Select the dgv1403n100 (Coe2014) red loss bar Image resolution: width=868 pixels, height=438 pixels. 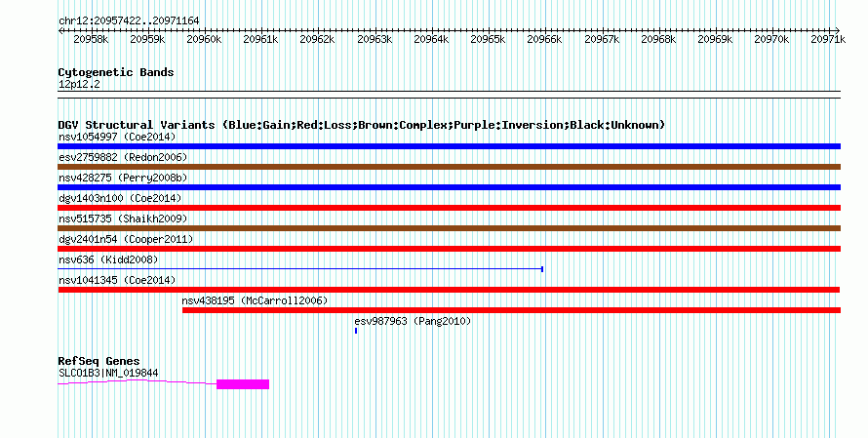click(x=449, y=208)
